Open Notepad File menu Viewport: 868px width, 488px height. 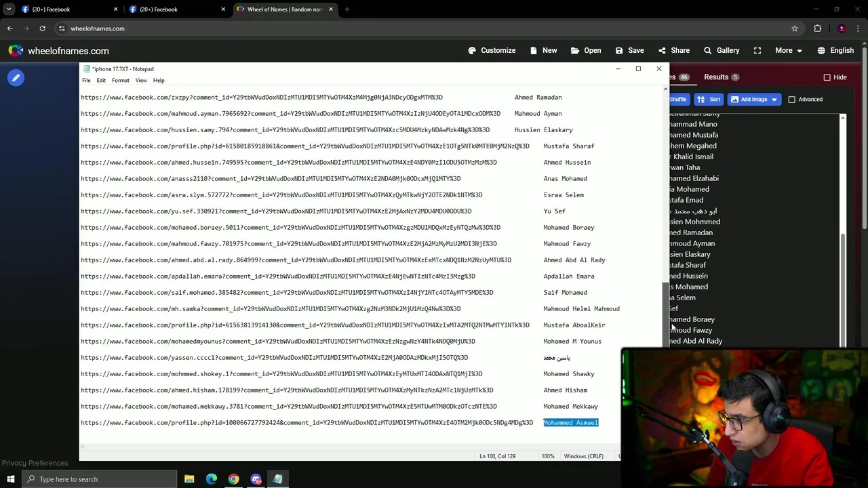click(86, 80)
